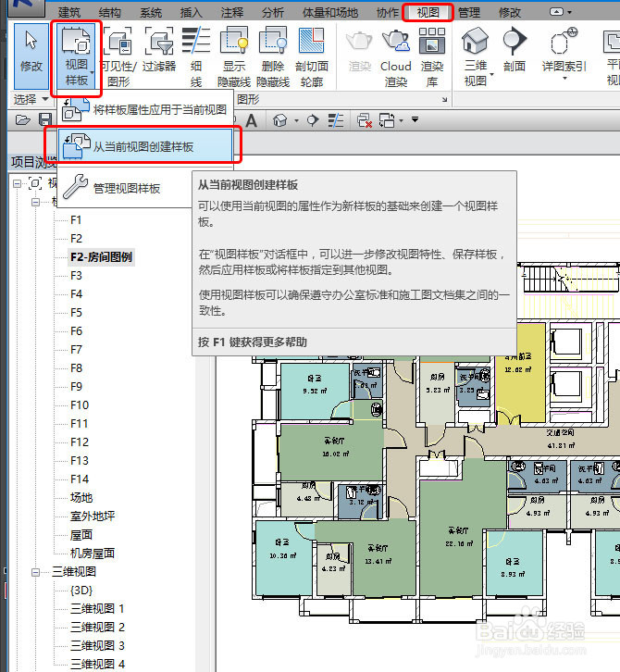The image size is (620, 672).
Task: Select 剖切面轮廓 cut profile tool
Action: pos(312,56)
